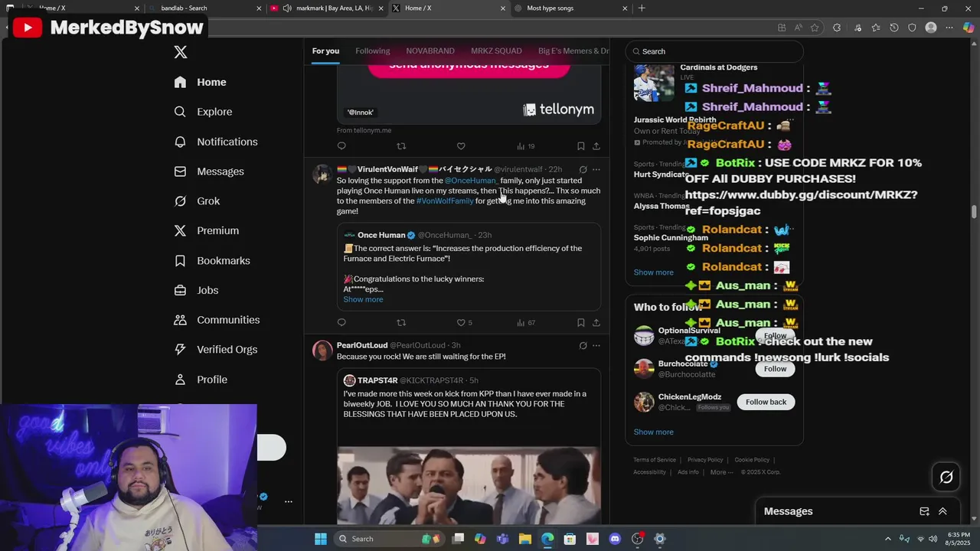The image size is (980, 551).
Task: Open browser Favorites list icon
Action: (x=875, y=28)
